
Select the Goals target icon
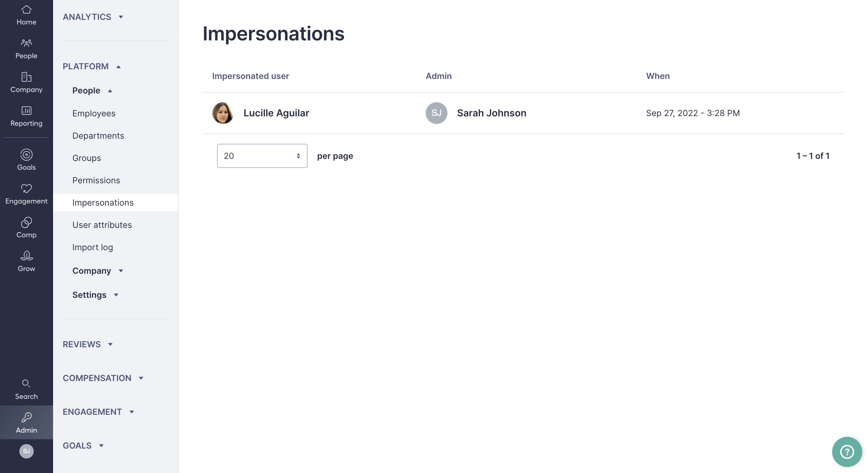(26, 155)
